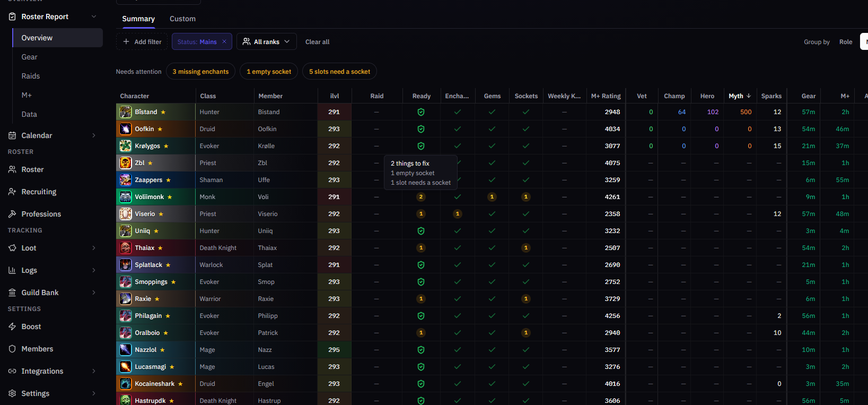Click the Calendar icon in sidebar
The image size is (868, 405).
pos(12,135)
